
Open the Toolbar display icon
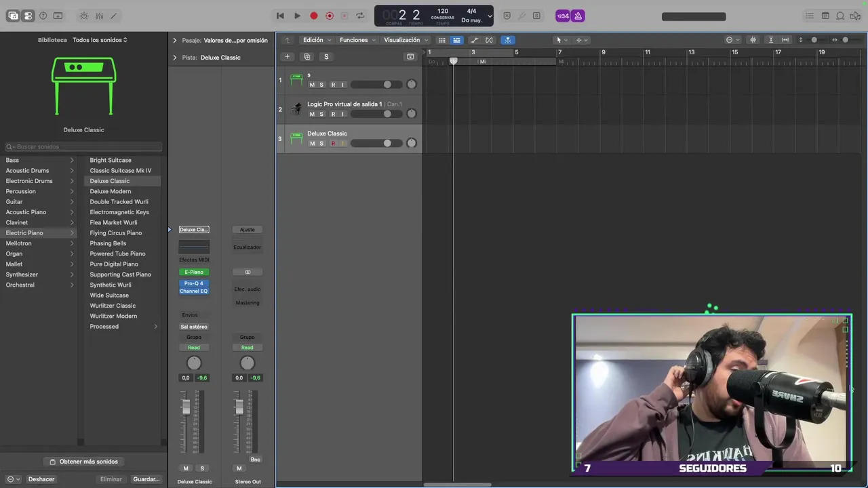tap(58, 16)
